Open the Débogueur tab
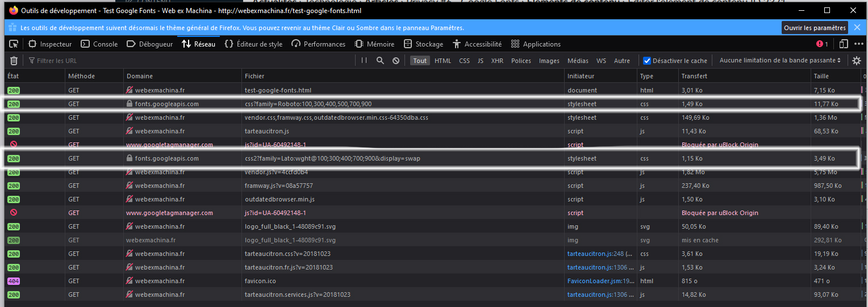This screenshot has height=307, width=868. pos(149,44)
